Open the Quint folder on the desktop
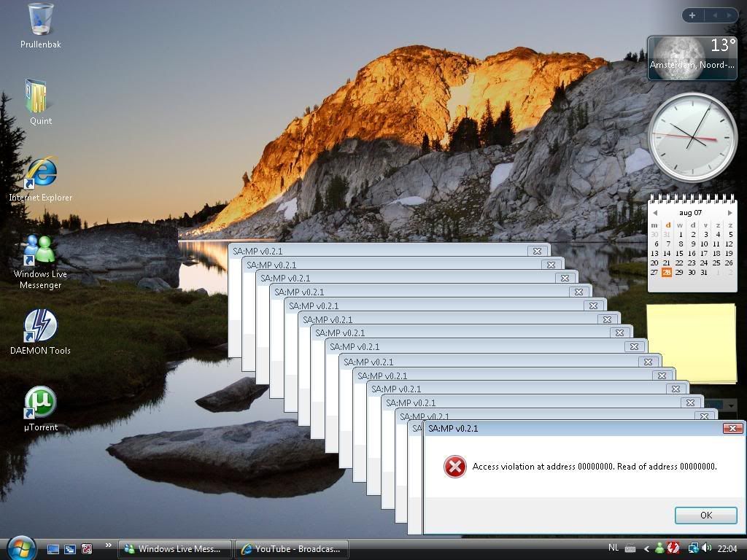The height and width of the screenshot is (560, 747). pyautogui.click(x=36, y=98)
